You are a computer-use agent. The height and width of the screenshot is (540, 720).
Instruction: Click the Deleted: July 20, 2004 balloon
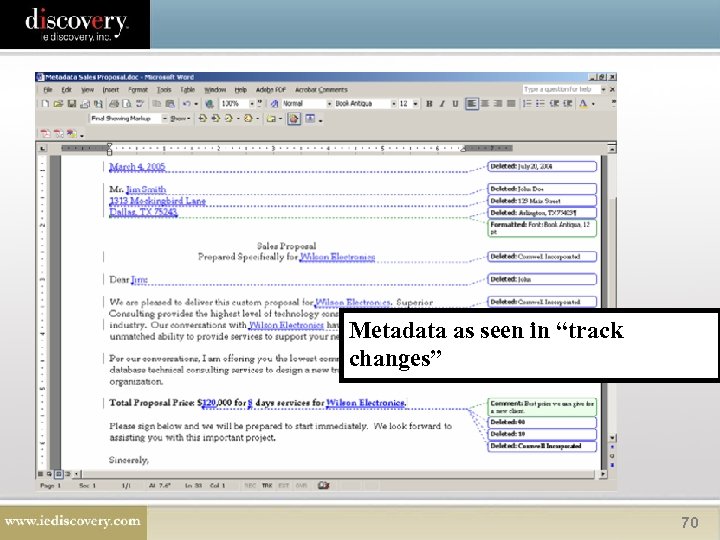(x=542, y=166)
